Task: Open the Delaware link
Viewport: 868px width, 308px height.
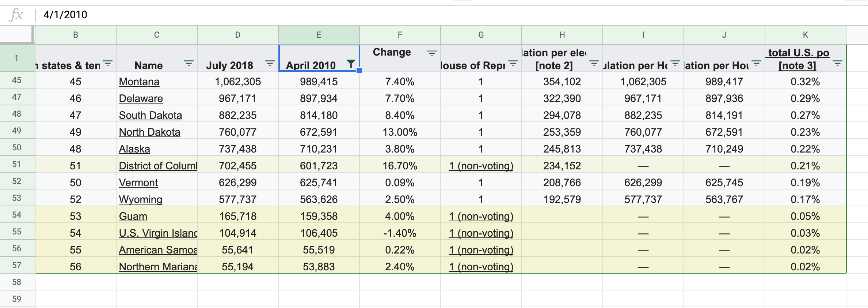Action: [141, 98]
